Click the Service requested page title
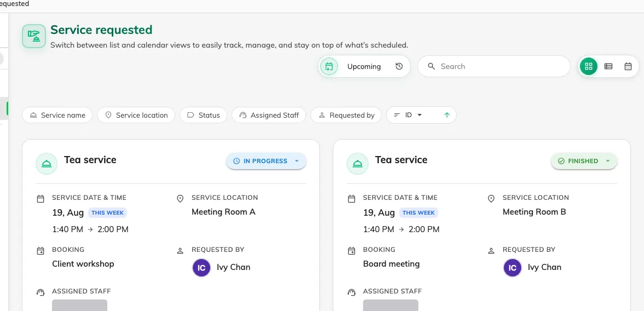 tap(101, 30)
